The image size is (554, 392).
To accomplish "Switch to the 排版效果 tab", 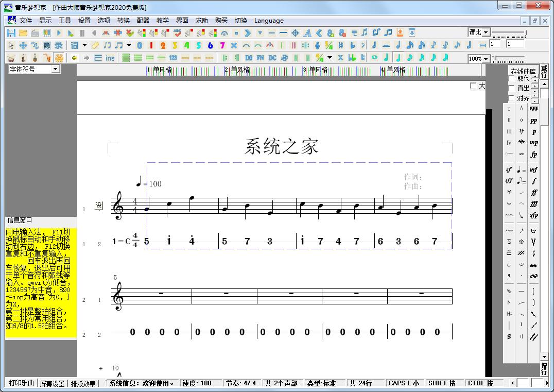I will pyautogui.click(x=83, y=384).
